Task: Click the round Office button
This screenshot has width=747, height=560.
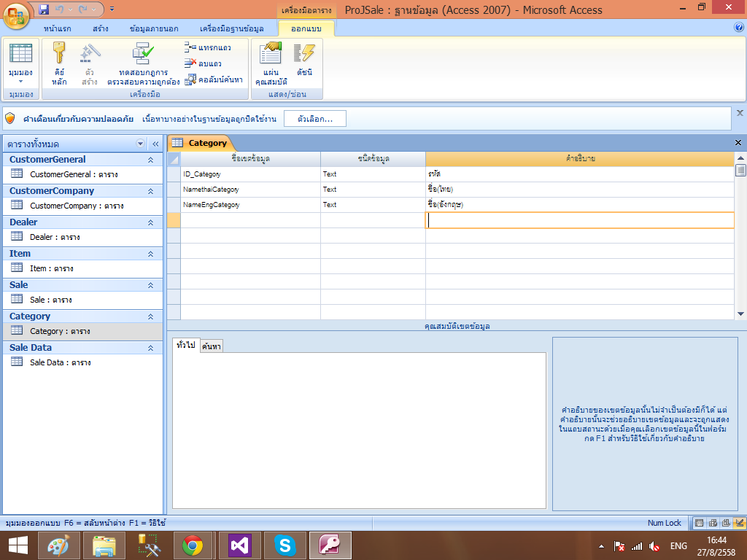Action: coord(18,15)
